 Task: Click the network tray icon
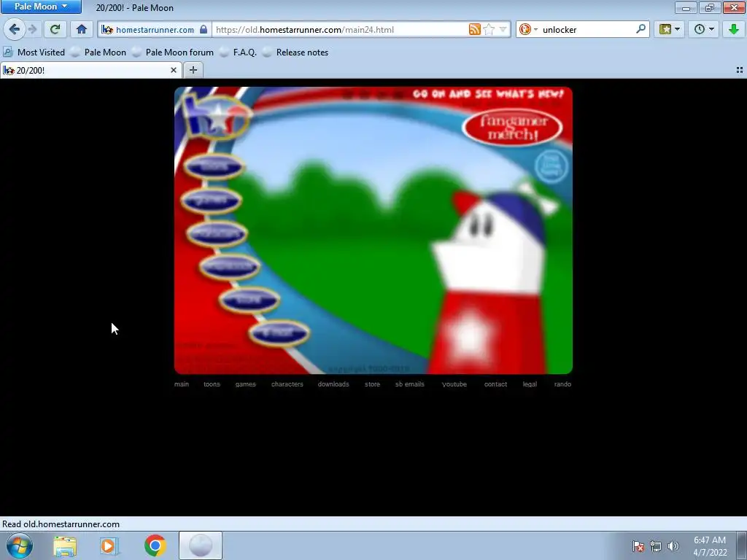click(656, 546)
